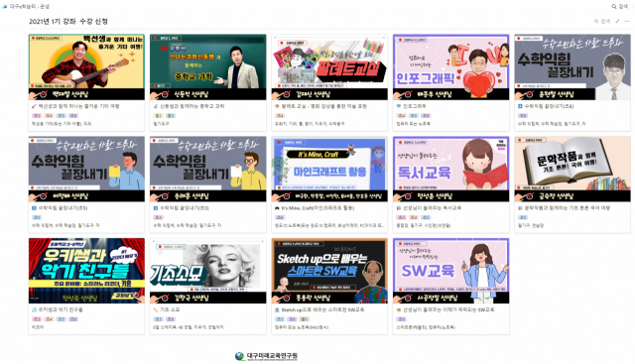Image resolution: width=635 pixels, height=364 pixels.
Task: Open It's Mine, Craft(마인크래프트 활용) title
Action: (317, 208)
